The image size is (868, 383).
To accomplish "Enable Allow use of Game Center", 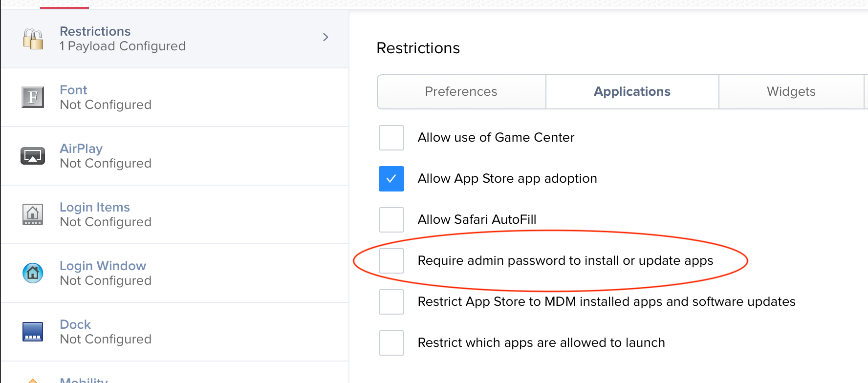I will [x=391, y=138].
